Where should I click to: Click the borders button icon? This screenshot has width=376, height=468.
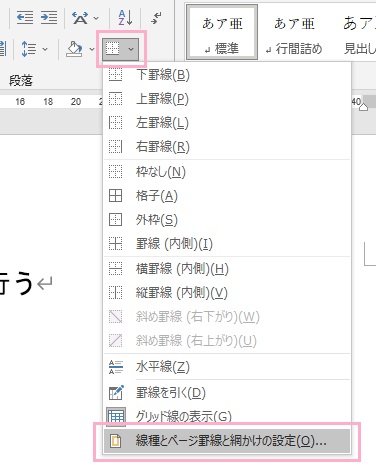(x=113, y=49)
